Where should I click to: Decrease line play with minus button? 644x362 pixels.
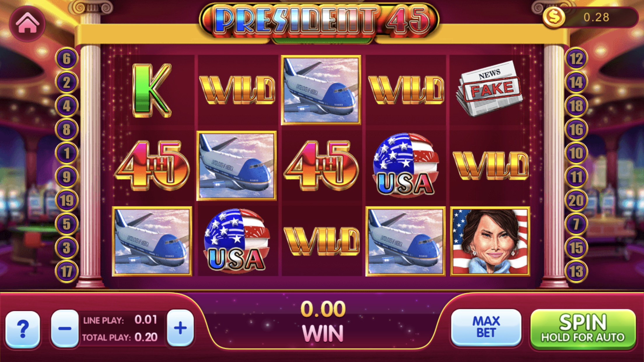point(64,328)
